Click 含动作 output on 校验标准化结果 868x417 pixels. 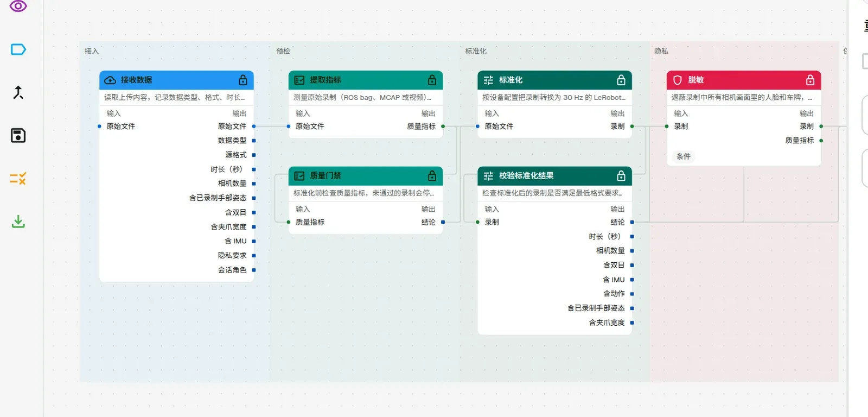pyautogui.click(x=632, y=294)
